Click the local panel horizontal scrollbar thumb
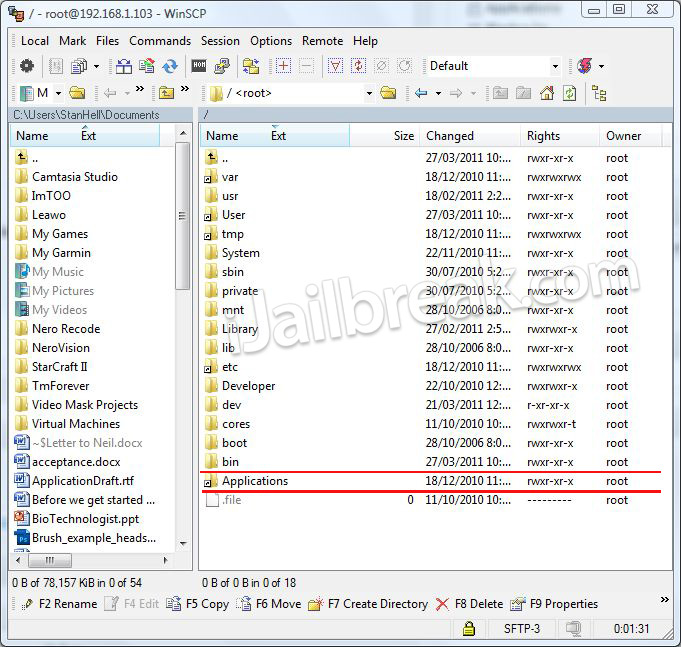This screenshot has height=647, width=681. click(50, 560)
